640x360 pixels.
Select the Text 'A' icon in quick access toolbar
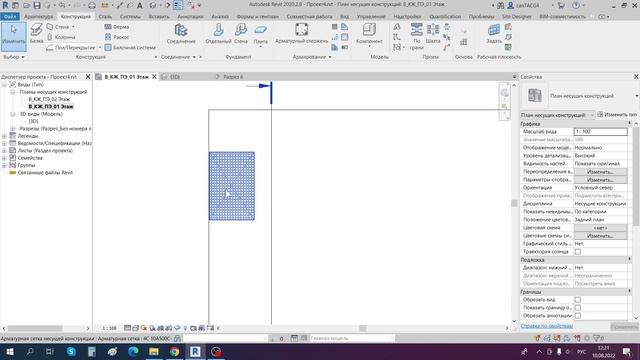click(x=140, y=5)
